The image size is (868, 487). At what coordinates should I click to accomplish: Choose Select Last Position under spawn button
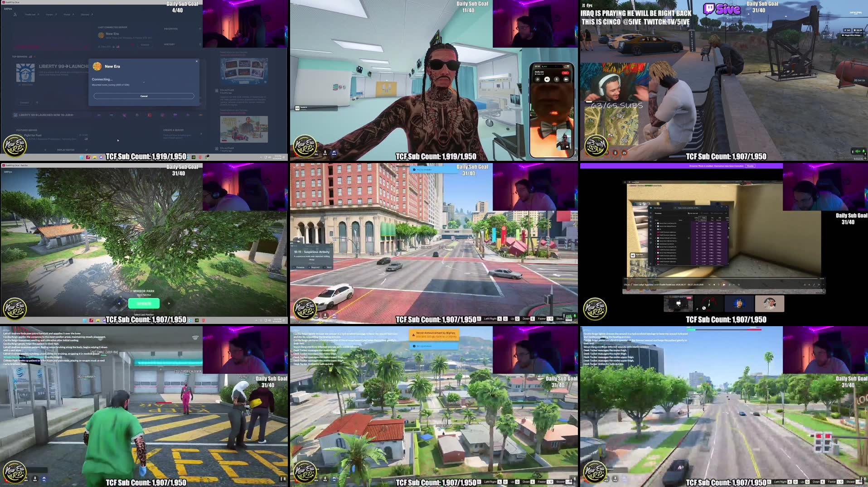(144, 314)
